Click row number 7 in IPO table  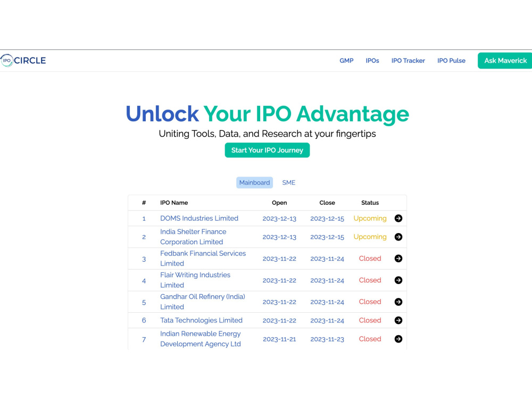pyautogui.click(x=144, y=339)
